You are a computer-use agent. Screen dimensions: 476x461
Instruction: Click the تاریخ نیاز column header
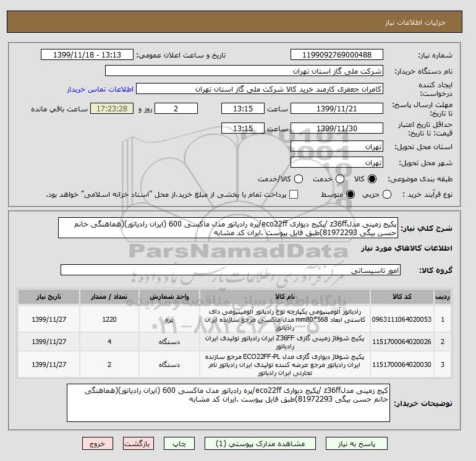click(49, 297)
